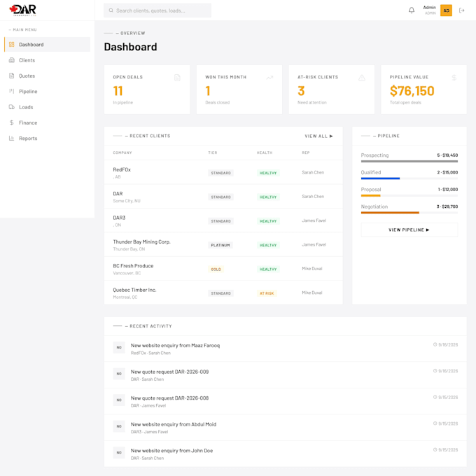476x476 pixels.
Task: Open the Thunder Bay Mining Corp. row
Action: click(x=223, y=245)
